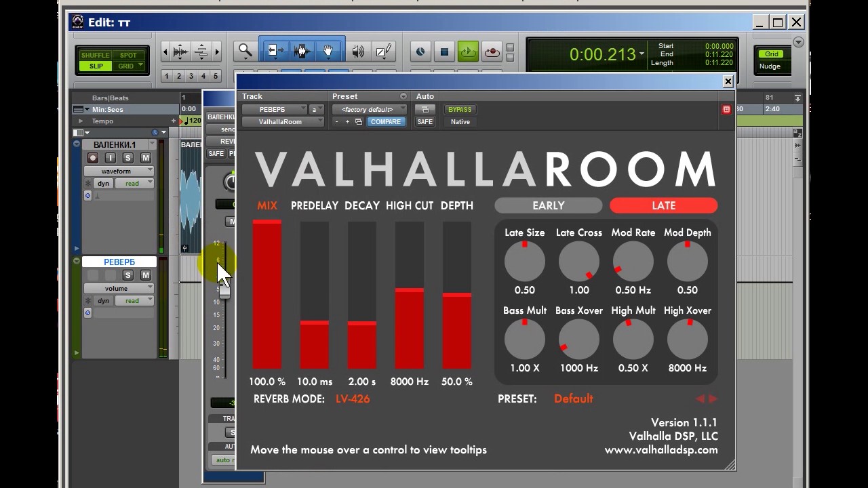The width and height of the screenshot is (868, 488).
Task: Click the Default preset name
Action: pos(573,399)
